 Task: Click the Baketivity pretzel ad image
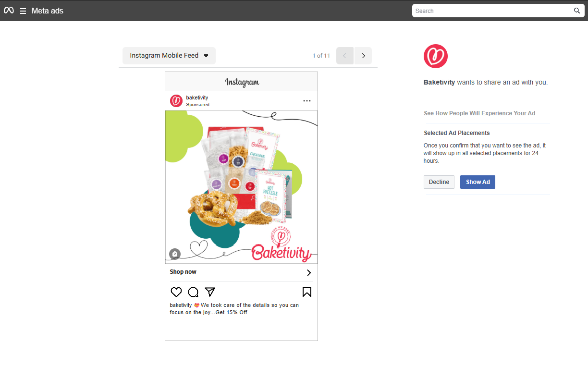[241, 187]
